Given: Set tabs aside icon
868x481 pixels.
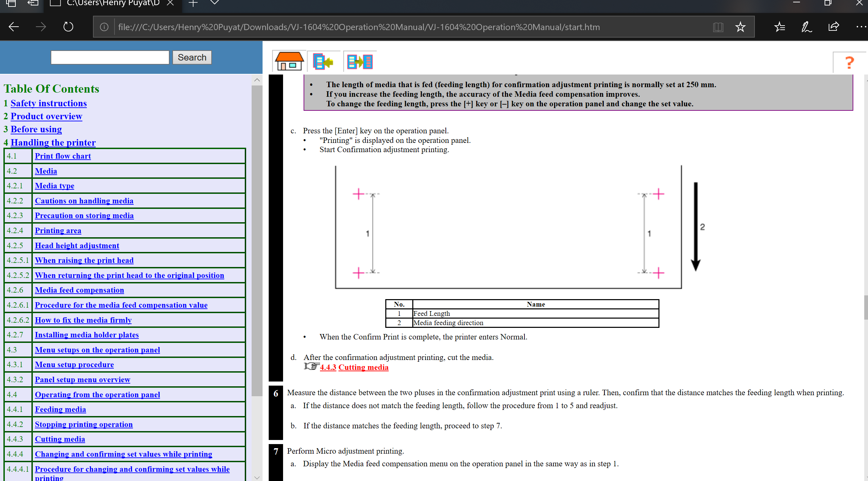Looking at the screenshot, I should click(33, 3).
